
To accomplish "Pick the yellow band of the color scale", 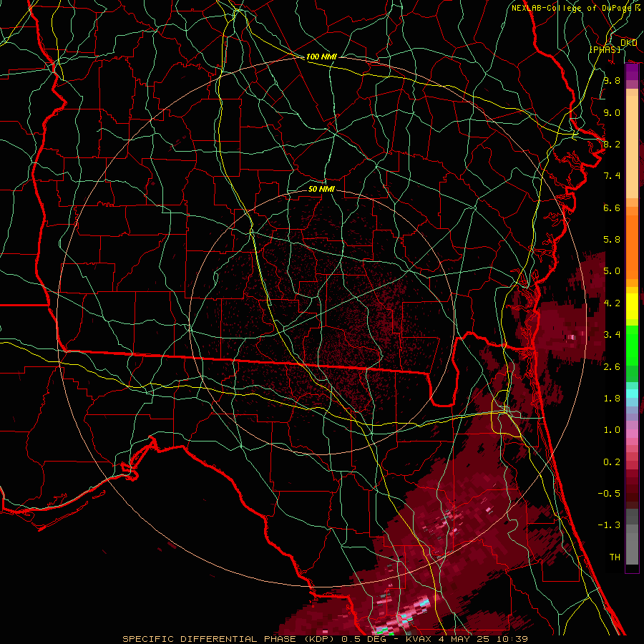I will (632, 306).
